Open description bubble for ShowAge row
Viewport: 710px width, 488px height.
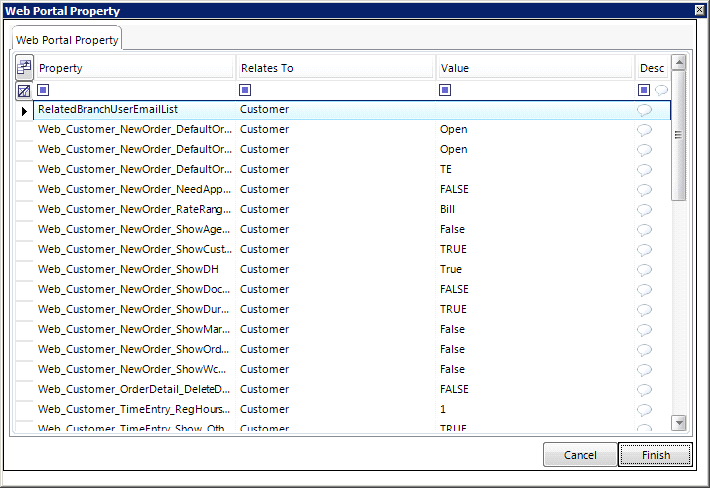point(644,230)
